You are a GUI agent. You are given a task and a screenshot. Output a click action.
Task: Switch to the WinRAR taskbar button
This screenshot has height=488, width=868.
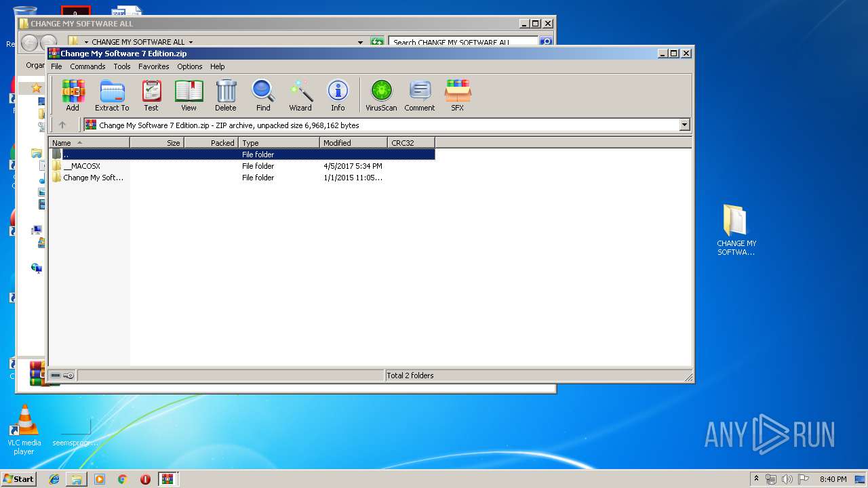point(167,479)
